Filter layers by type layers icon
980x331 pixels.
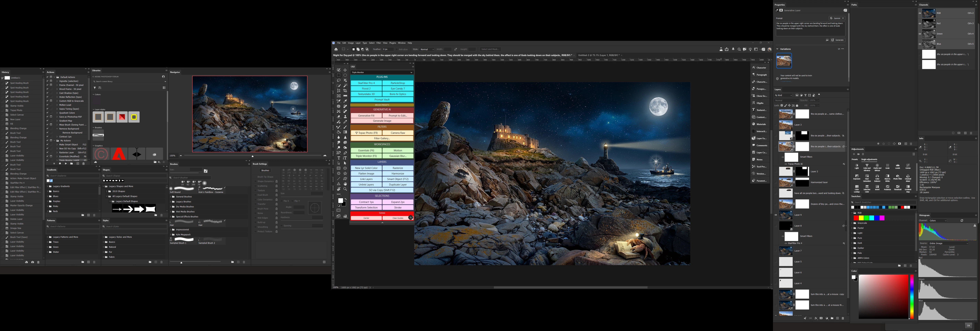click(x=805, y=95)
